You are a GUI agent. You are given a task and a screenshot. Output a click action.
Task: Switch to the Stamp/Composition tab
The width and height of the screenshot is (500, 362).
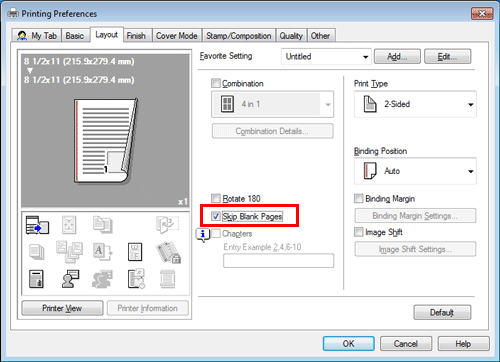click(239, 36)
